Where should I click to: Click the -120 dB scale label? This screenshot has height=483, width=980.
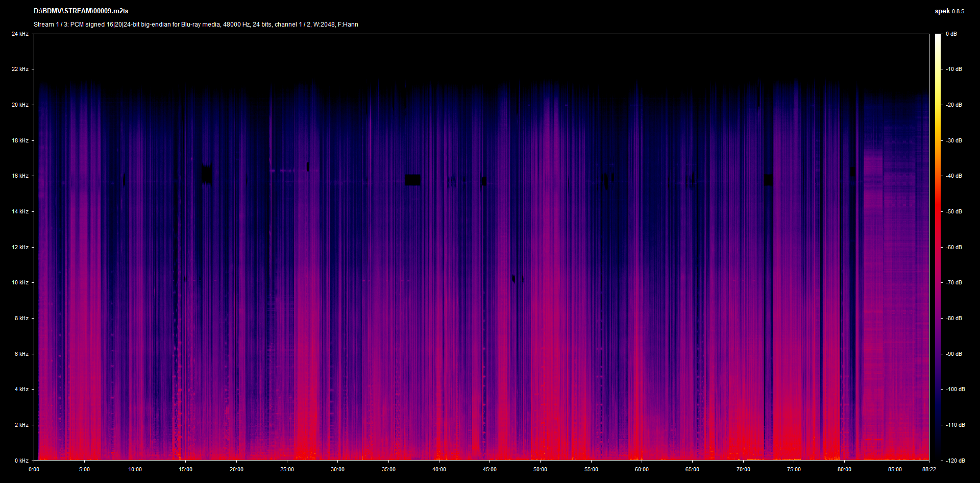pos(954,461)
